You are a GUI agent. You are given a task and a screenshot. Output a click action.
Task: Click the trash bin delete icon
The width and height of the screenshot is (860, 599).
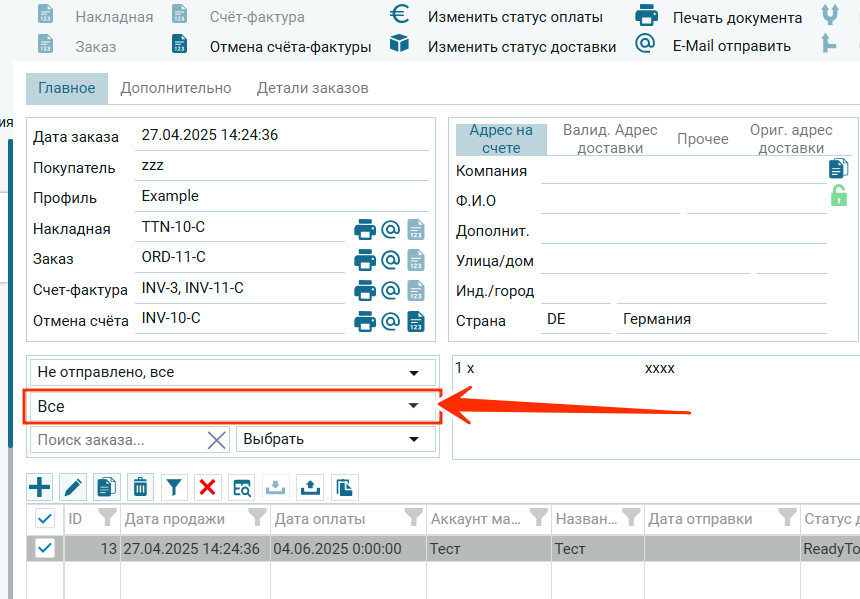click(141, 487)
